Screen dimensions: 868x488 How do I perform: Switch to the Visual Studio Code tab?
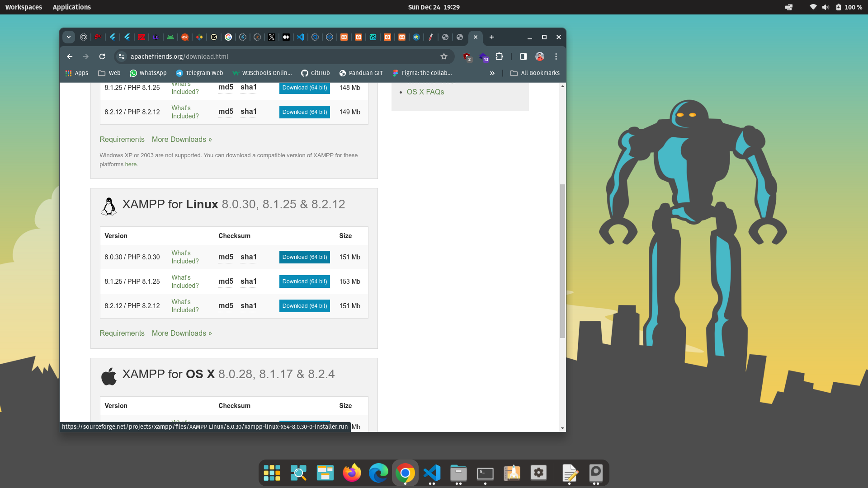point(301,37)
